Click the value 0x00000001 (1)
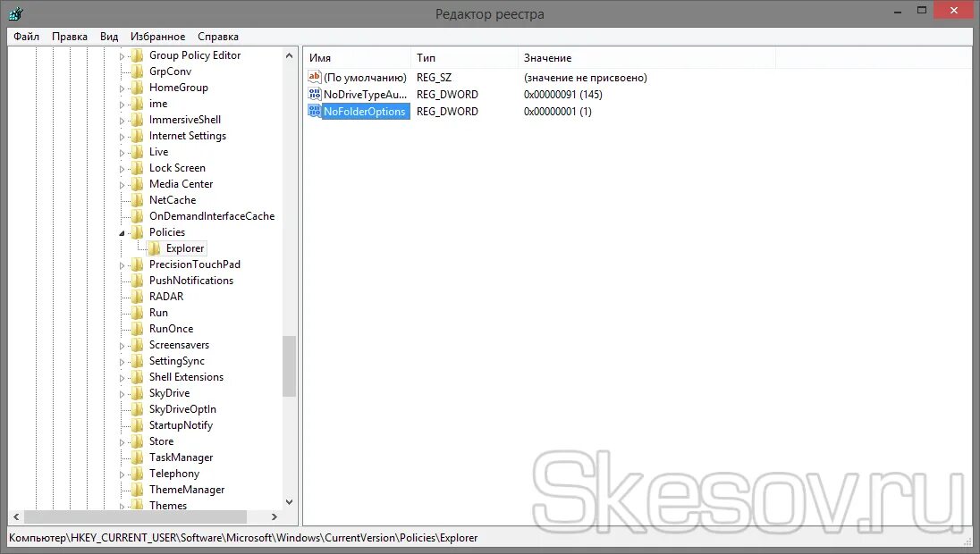 point(557,111)
